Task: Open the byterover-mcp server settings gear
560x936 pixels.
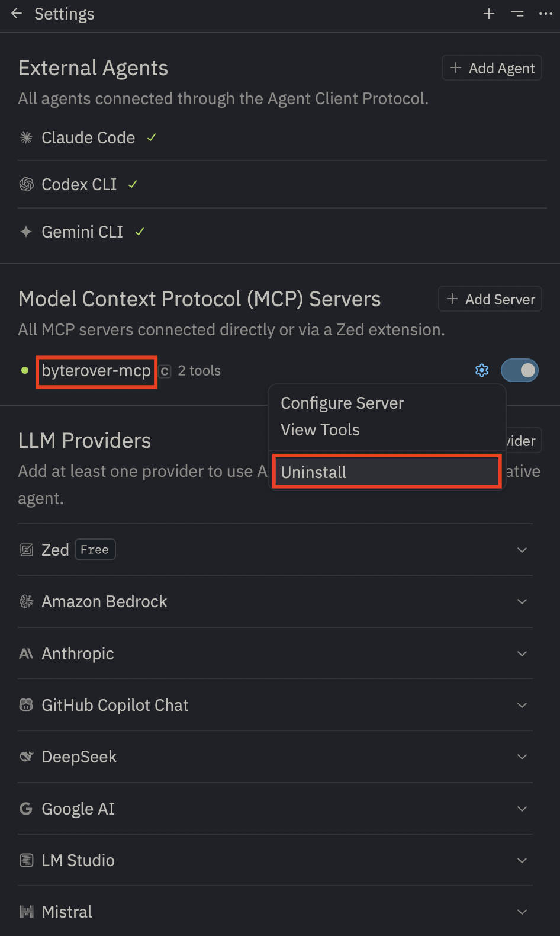Action: (482, 370)
